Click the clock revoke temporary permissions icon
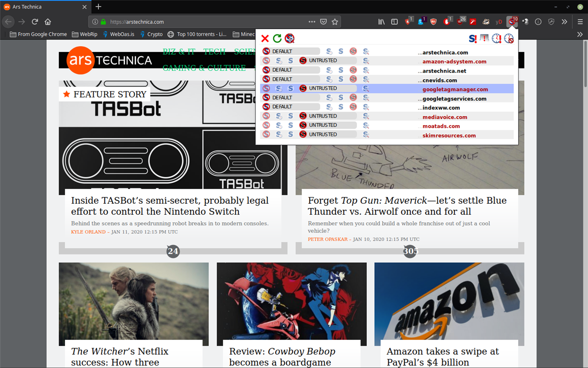This screenshot has width=588, height=368. [509, 39]
